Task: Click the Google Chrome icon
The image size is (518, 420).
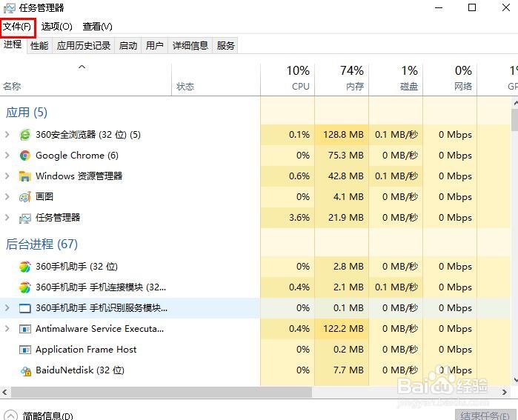Action: coord(24,156)
